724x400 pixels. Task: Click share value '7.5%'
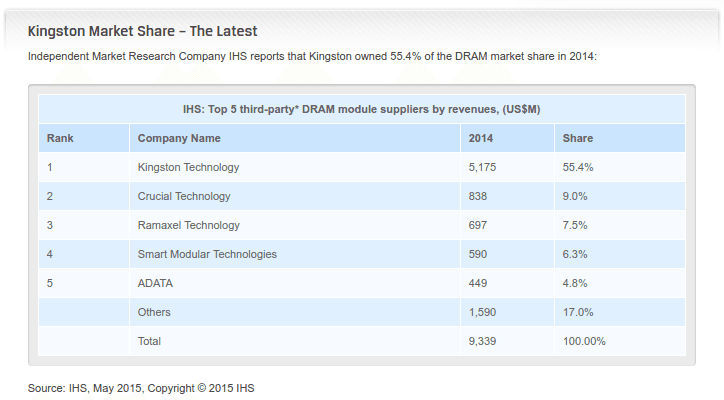tap(575, 225)
